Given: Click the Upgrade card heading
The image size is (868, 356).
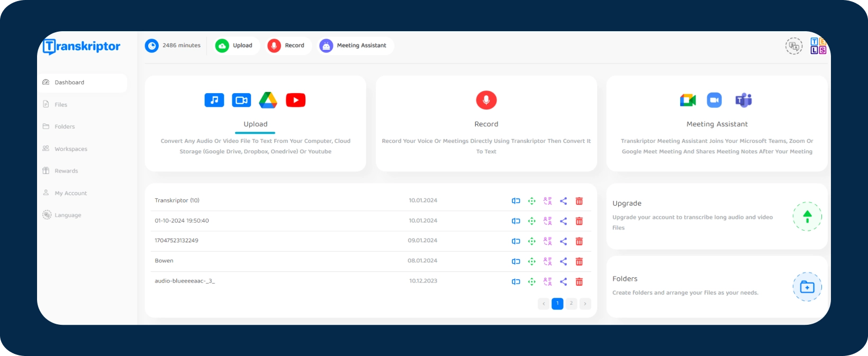Looking at the screenshot, I should pyautogui.click(x=627, y=204).
